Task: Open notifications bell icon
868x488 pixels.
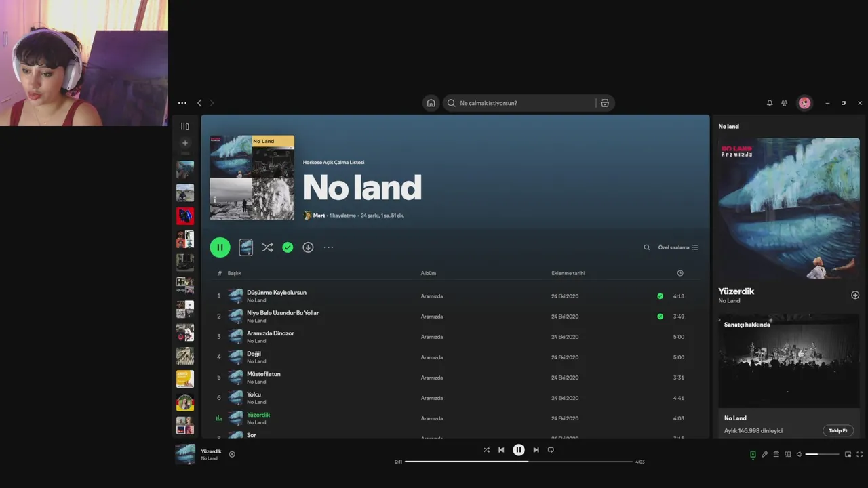Action: tap(770, 103)
